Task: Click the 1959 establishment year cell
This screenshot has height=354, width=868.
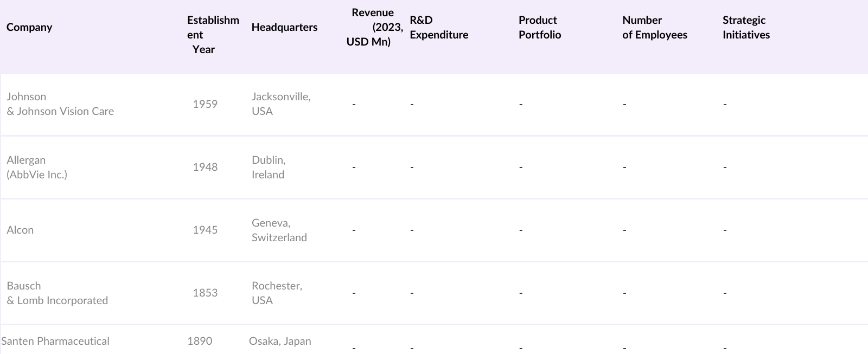Action: point(205,104)
